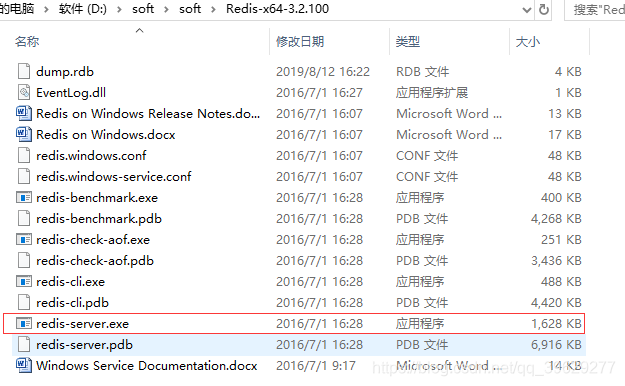Click the 3,436 KB size value
This screenshot has height=386, width=625.
coord(556,261)
